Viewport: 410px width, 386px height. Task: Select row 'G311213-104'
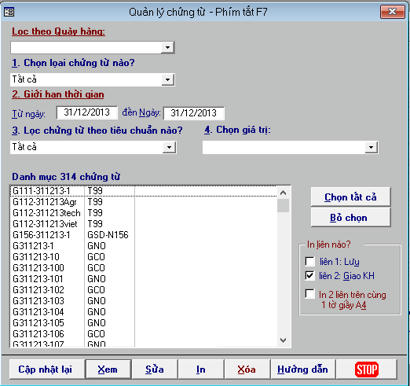[x=144, y=312]
